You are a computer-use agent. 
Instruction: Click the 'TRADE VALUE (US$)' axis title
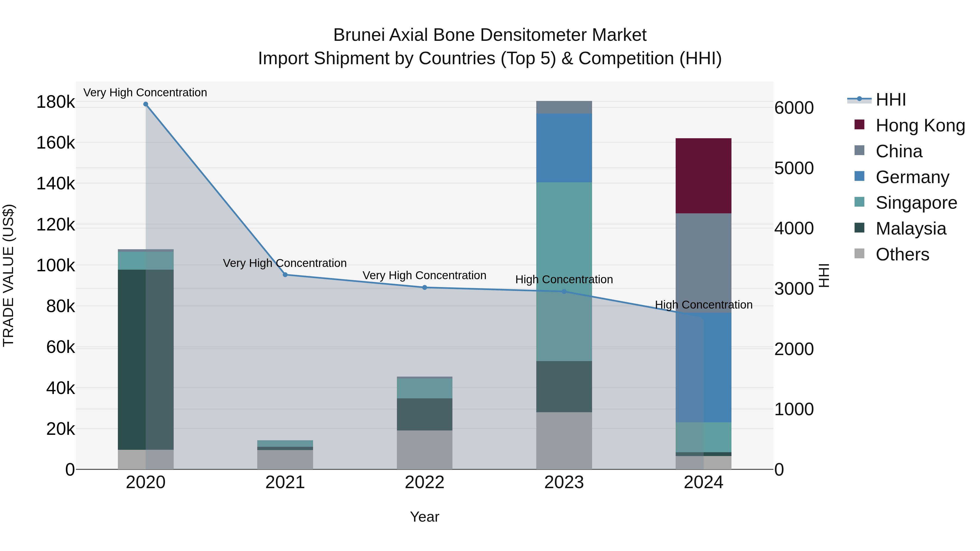(x=8, y=275)
